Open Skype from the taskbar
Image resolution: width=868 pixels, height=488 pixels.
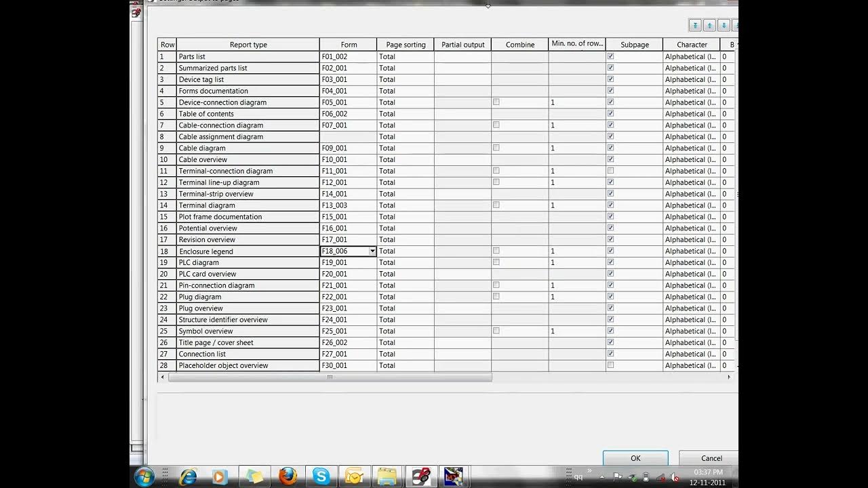(321, 476)
